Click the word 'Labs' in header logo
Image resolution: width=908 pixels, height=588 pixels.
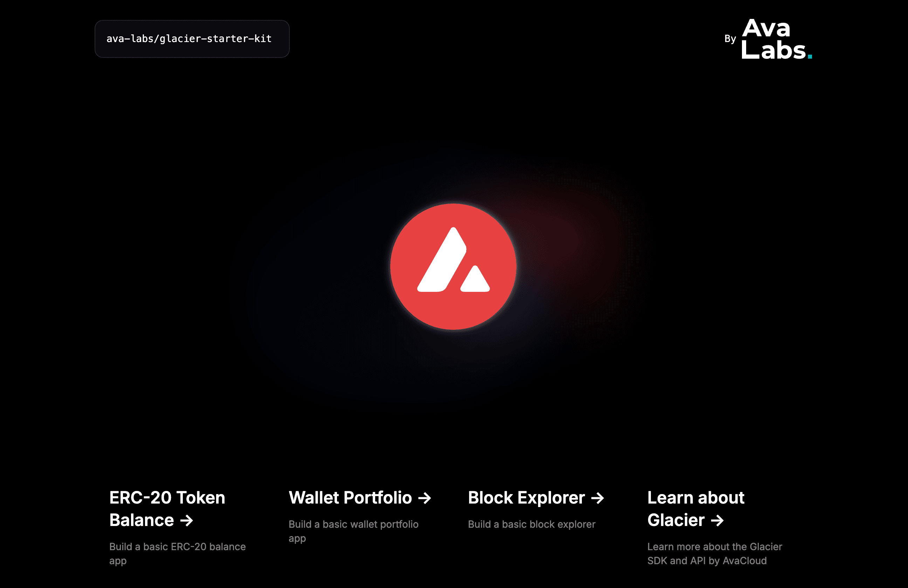[773, 50]
